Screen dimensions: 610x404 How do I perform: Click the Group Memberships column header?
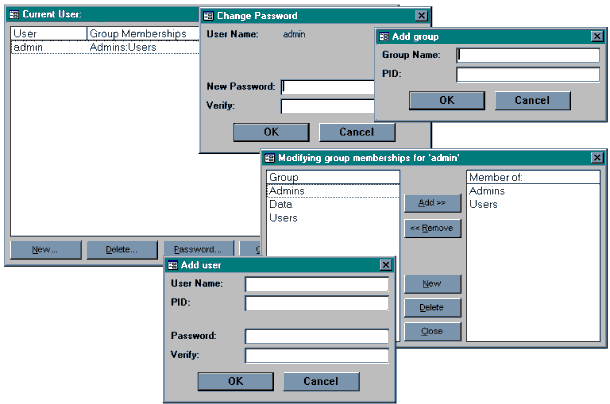click(x=143, y=33)
